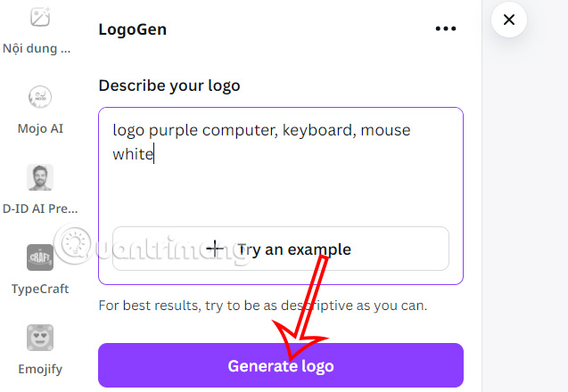This screenshot has width=568, height=392.
Task: Click the 'For best results' hint text
Action: [263, 306]
